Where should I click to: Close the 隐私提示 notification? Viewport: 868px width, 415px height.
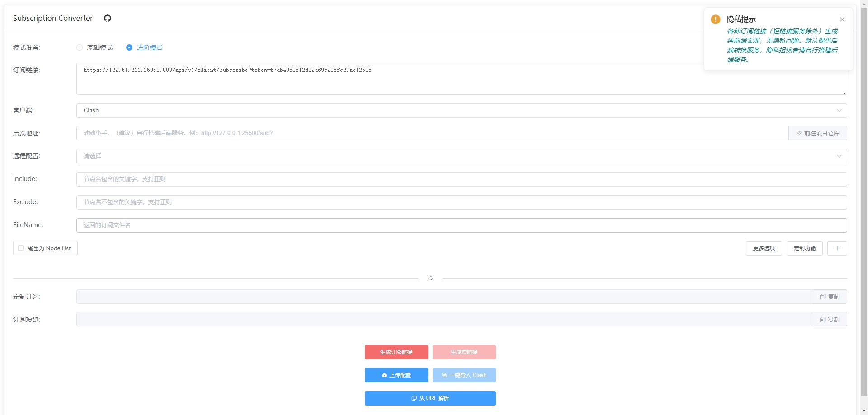click(842, 19)
